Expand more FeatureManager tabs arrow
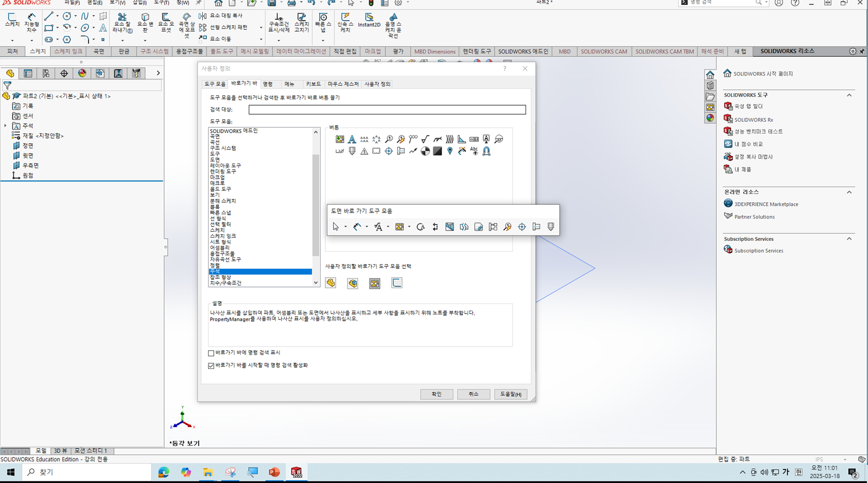Viewport: 868px width, 483px height. click(158, 73)
